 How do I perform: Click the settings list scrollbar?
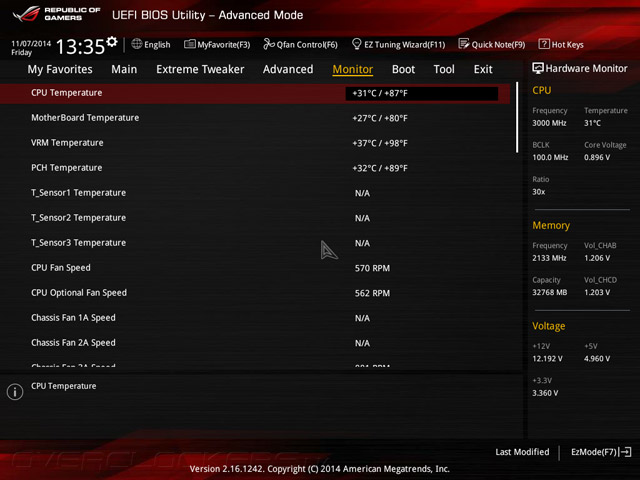click(x=517, y=118)
